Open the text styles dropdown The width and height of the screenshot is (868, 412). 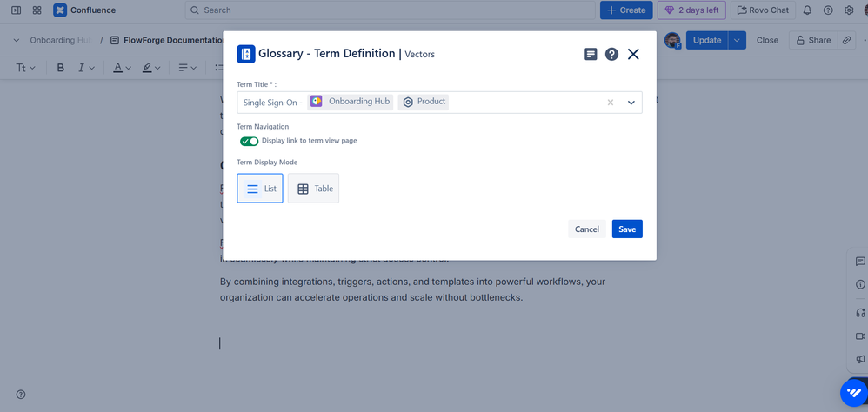pos(25,68)
